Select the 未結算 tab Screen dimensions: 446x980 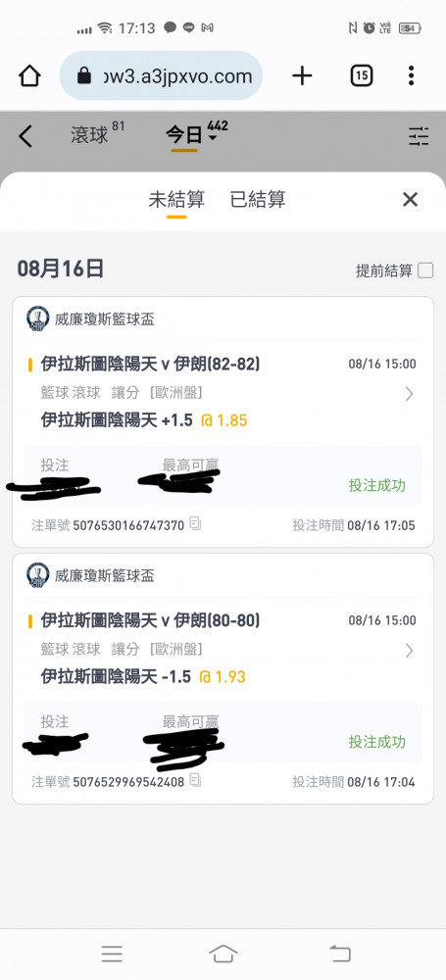(x=176, y=199)
